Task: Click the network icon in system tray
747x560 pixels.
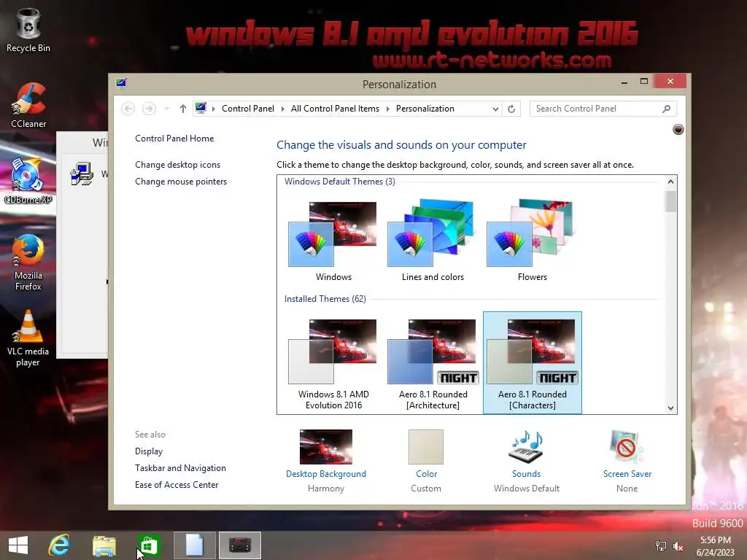Action: tap(661, 545)
